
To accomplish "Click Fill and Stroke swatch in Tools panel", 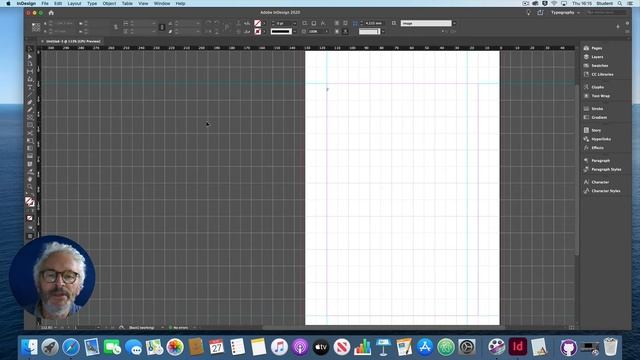I will tap(29, 202).
